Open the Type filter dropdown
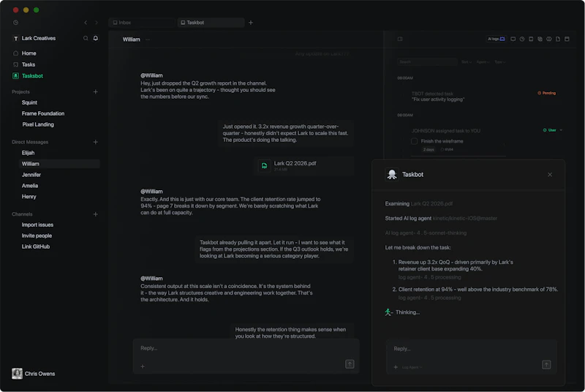 click(x=499, y=62)
